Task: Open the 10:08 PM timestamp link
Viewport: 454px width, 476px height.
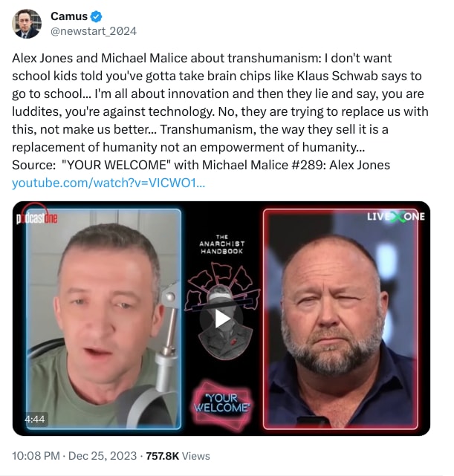Action: (36, 456)
